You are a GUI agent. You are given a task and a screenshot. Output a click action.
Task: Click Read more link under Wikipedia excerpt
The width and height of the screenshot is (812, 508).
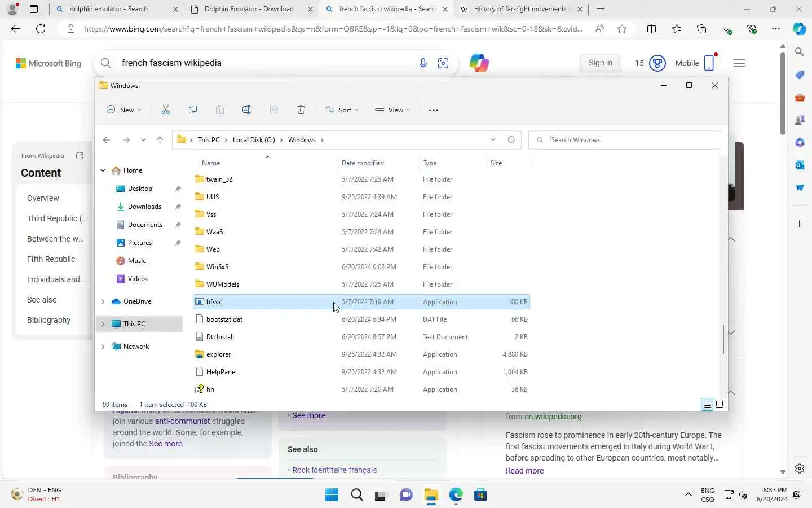524,471
